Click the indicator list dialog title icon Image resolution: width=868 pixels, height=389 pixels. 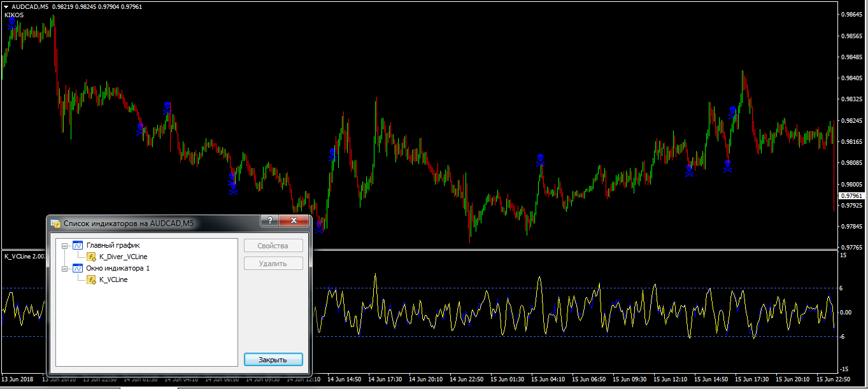tap(56, 223)
